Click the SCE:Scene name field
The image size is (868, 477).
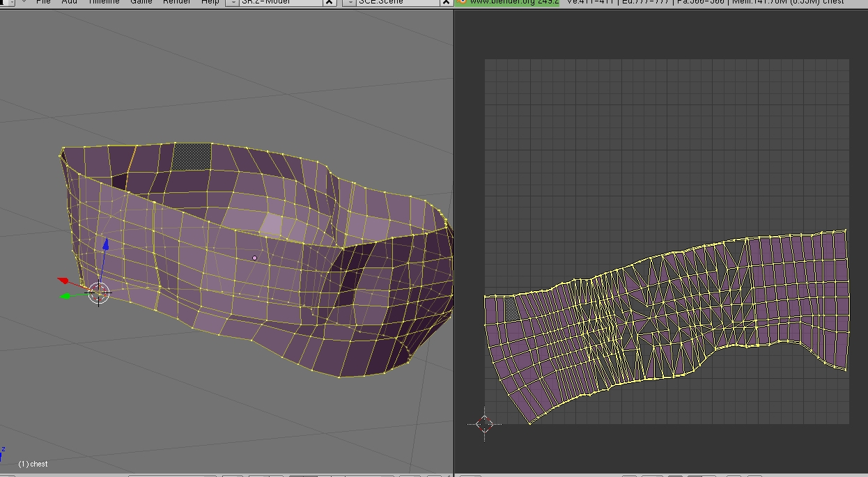[x=397, y=2]
